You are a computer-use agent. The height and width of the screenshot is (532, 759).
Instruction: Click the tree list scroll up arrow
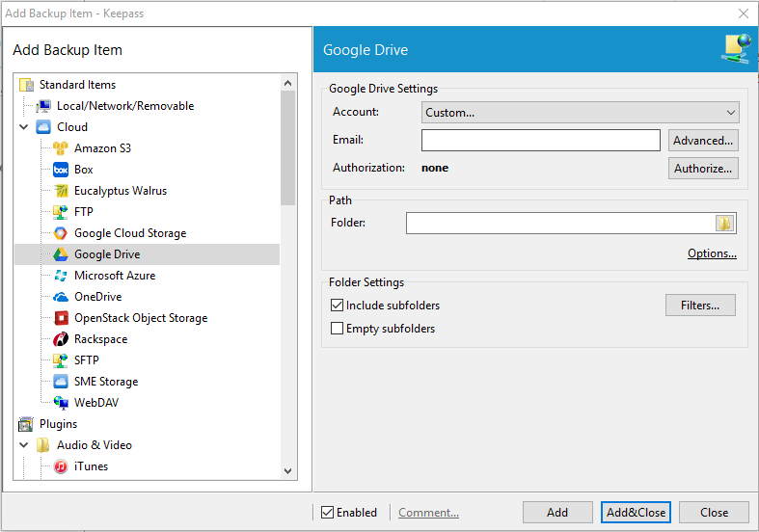click(288, 83)
